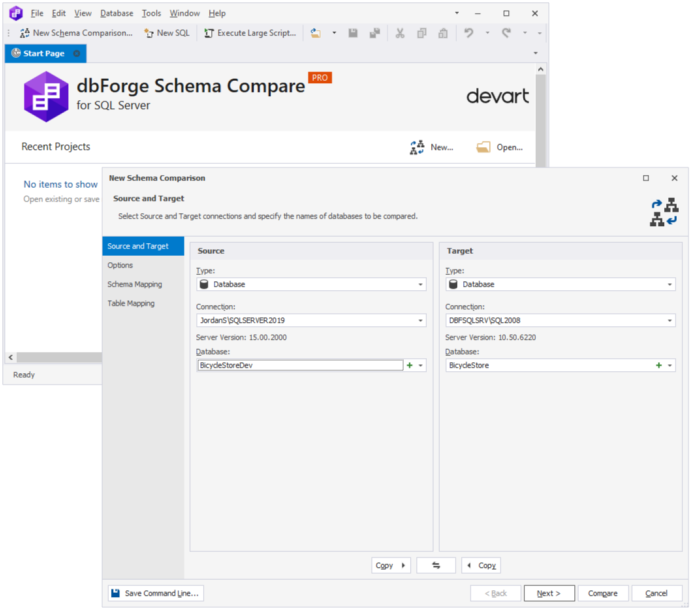
Task: Click New Schema Comparison toolbar button
Action: [76, 33]
